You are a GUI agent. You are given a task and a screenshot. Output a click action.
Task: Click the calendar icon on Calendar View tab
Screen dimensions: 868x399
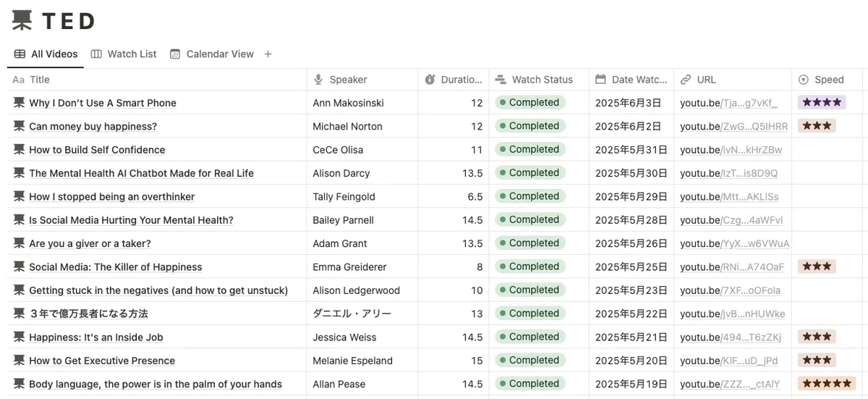(x=175, y=54)
